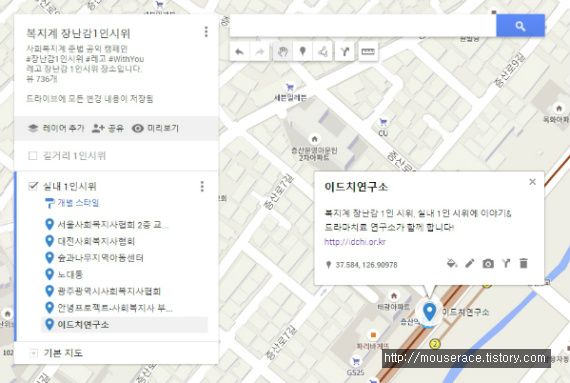570x383 pixels.
Task: Click marker pin icon beside 노대동
Action: coord(49,274)
